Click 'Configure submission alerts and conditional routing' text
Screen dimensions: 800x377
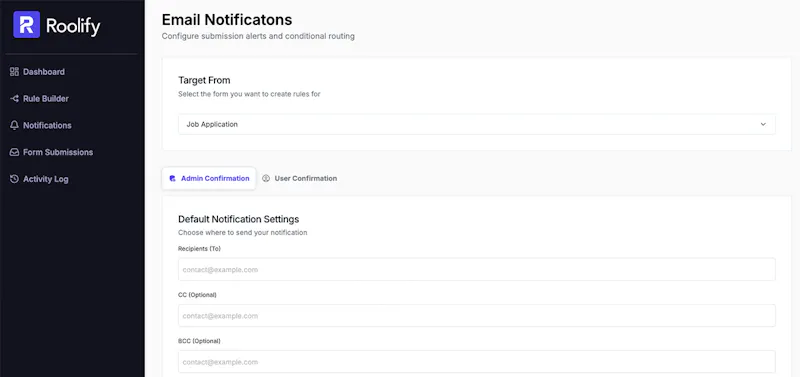258,37
